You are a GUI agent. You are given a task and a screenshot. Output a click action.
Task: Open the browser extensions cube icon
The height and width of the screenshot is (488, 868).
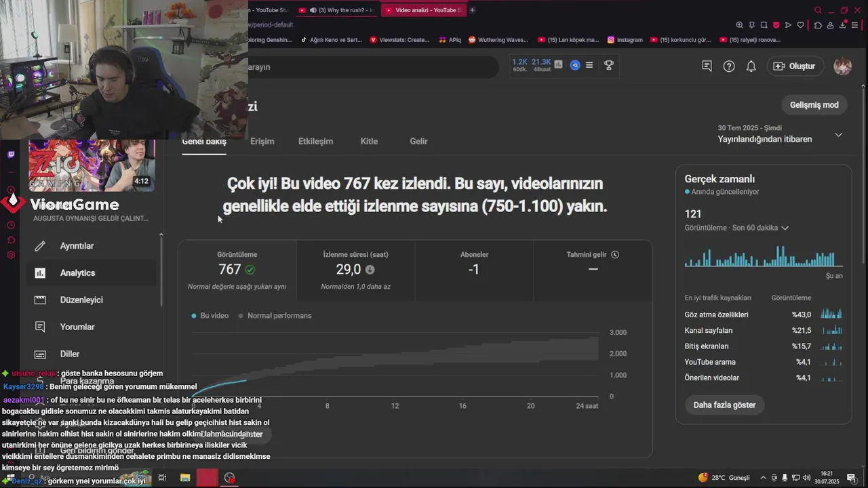tap(818, 25)
